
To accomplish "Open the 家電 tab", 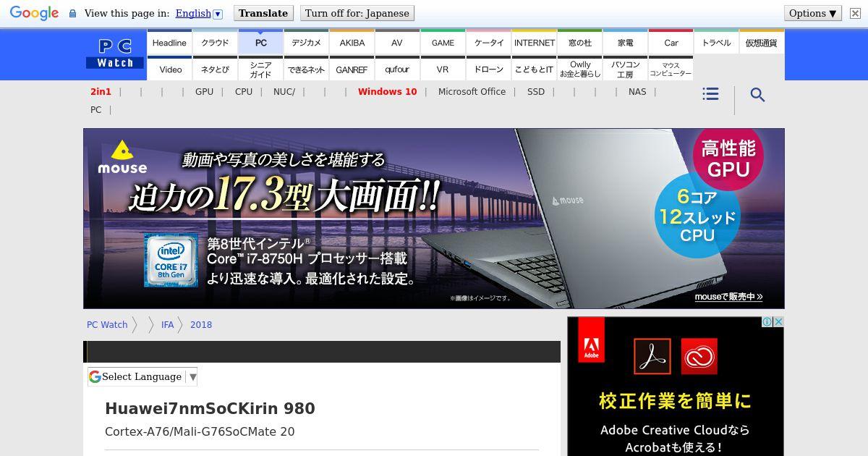I will click(625, 43).
